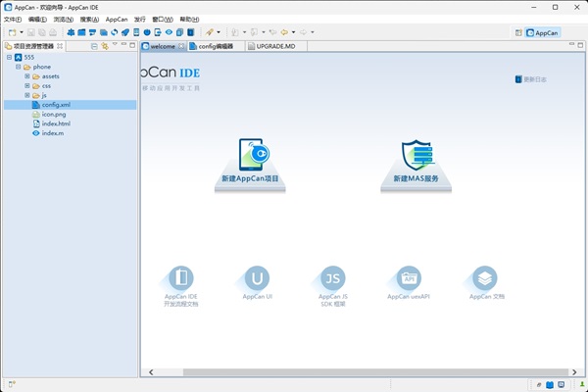Minimize the project explorer panel
The height and width of the screenshot is (392, 588).
point(123,45)
